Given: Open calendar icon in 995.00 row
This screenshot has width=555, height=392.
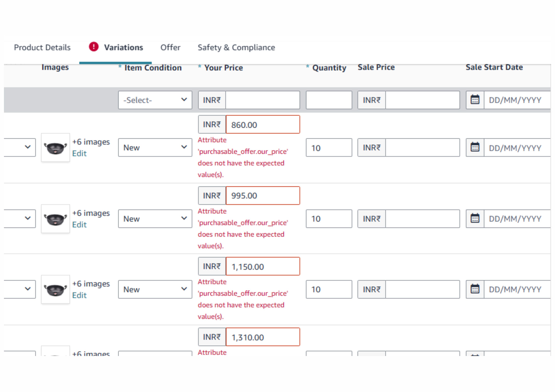Looking at the screenshot, I should pos(475,219).
